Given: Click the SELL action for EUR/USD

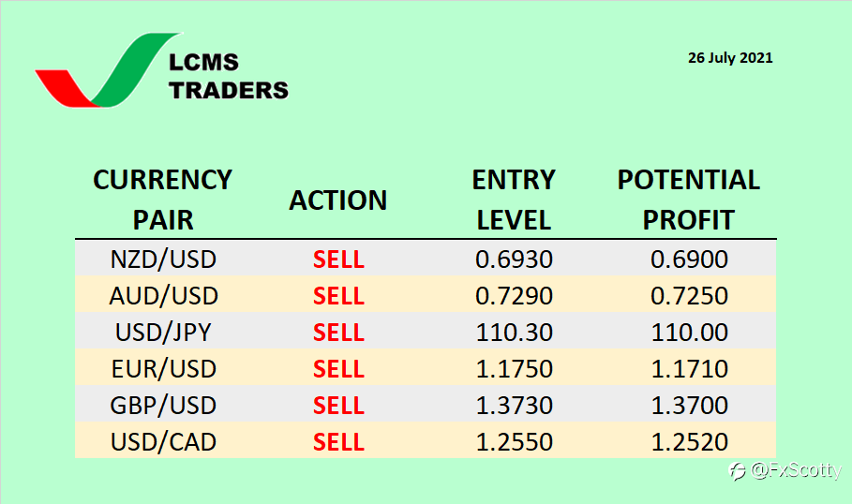Looking at the screenshot, I should (x=338, y=369).
